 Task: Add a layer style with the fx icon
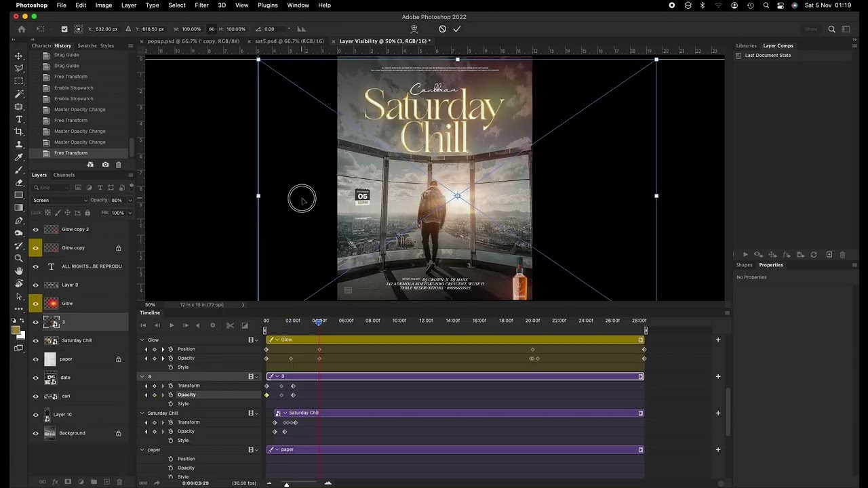point(55,482)
